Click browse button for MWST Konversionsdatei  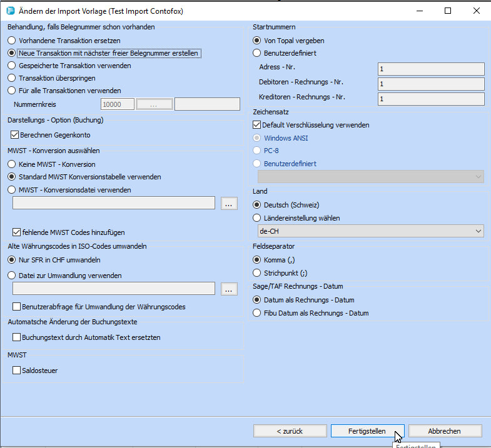tap(230, 203)
